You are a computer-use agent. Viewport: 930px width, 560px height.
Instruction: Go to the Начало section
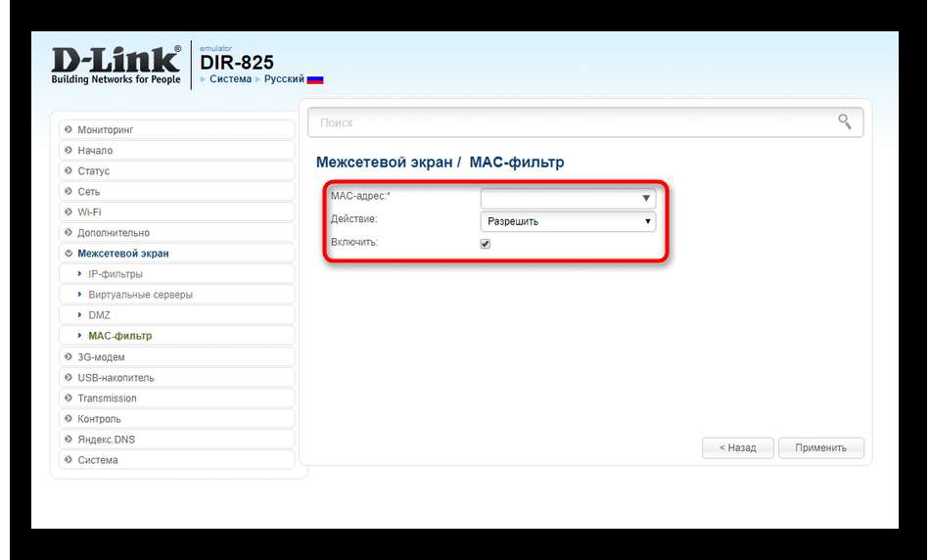click(177, 150)
